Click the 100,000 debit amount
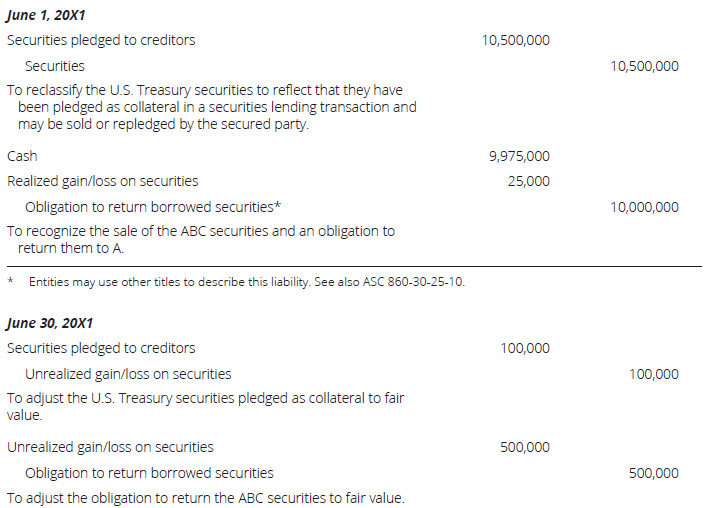 point(525,348)
